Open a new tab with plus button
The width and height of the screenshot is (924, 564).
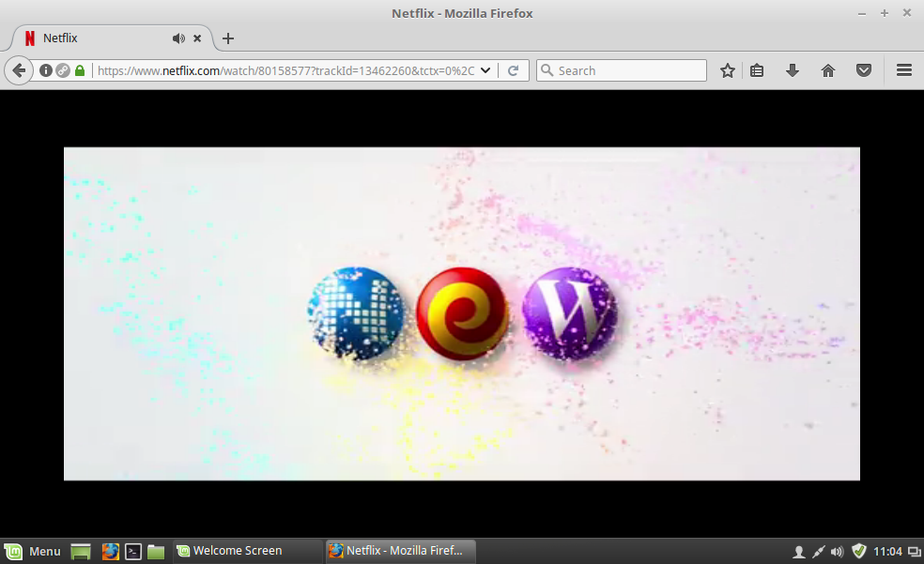point(228,38)
